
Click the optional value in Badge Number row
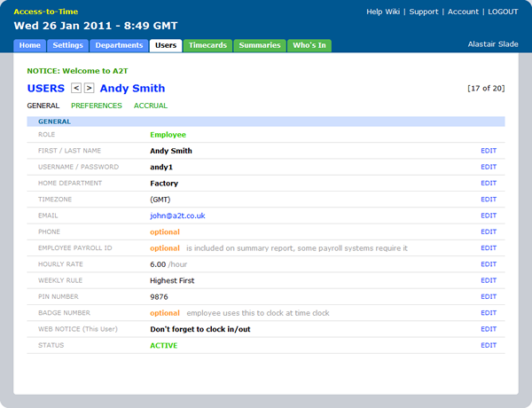(165, 313)
